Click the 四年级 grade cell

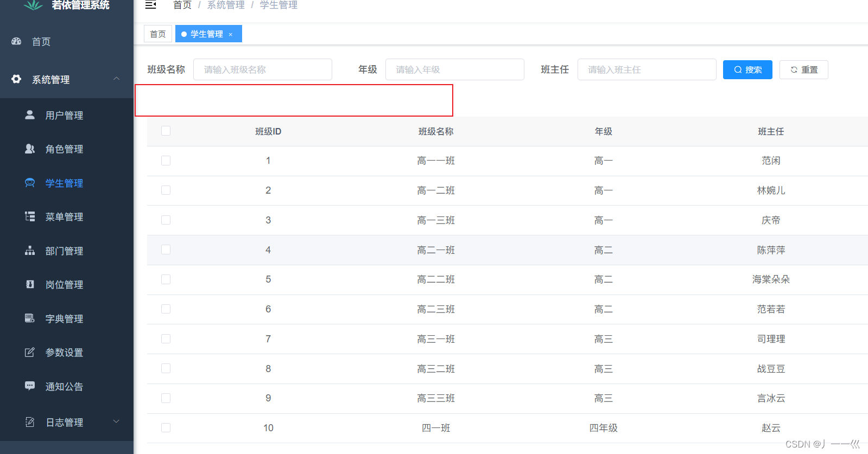[604, 428]
